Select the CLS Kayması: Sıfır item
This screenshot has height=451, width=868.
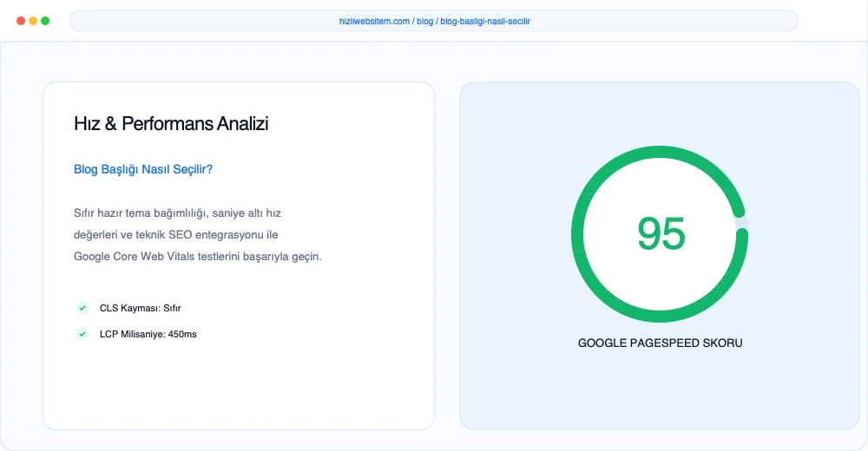click(x=140, y=308)
